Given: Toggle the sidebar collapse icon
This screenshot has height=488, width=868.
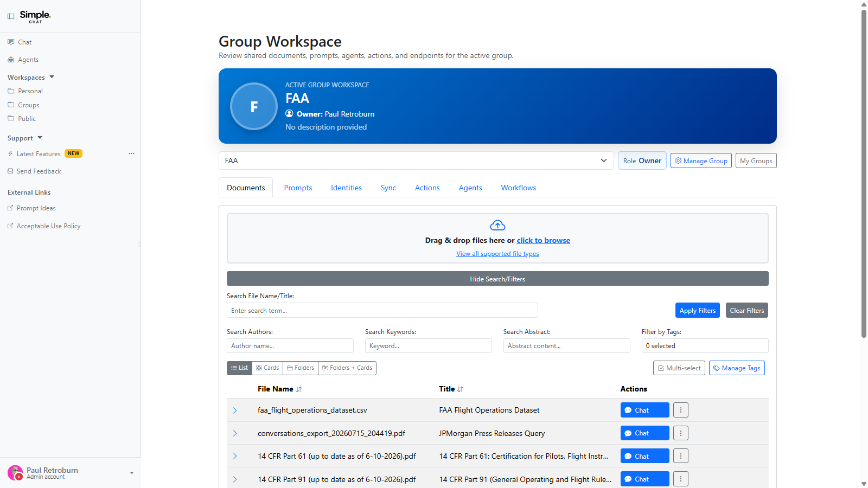Looking at the screenshot, I should tap(11, 16).
